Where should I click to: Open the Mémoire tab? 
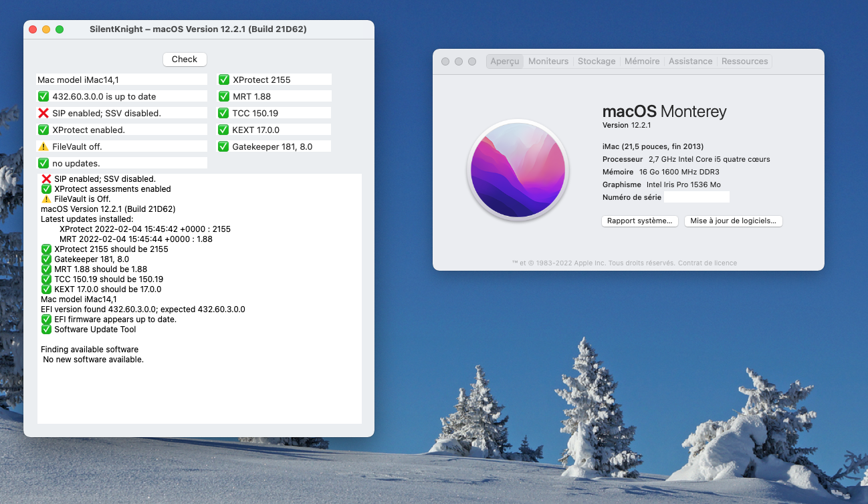pyautogui.click(x=642, y=61)
